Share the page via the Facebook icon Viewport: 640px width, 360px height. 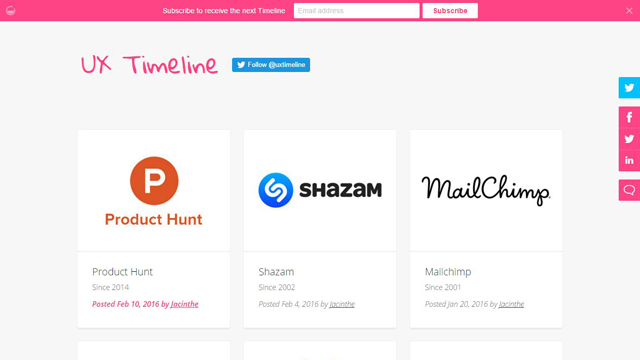coord(629,118)
